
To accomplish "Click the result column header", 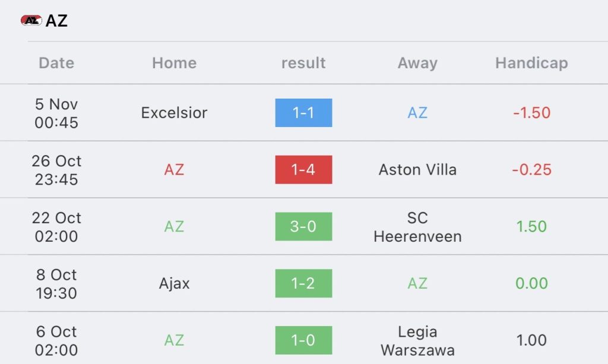I will 303,63.
